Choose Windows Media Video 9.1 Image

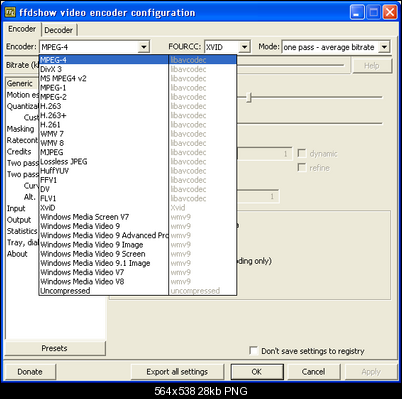pos(138,263)
